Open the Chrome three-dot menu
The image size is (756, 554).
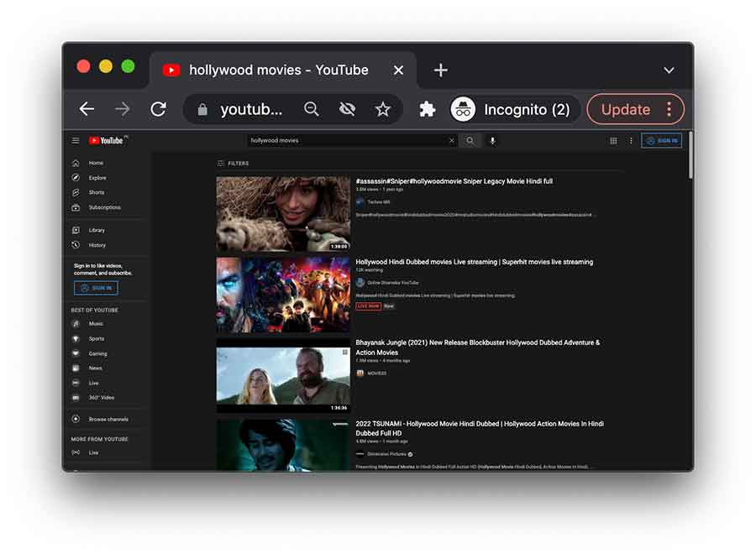pos(669,109)
